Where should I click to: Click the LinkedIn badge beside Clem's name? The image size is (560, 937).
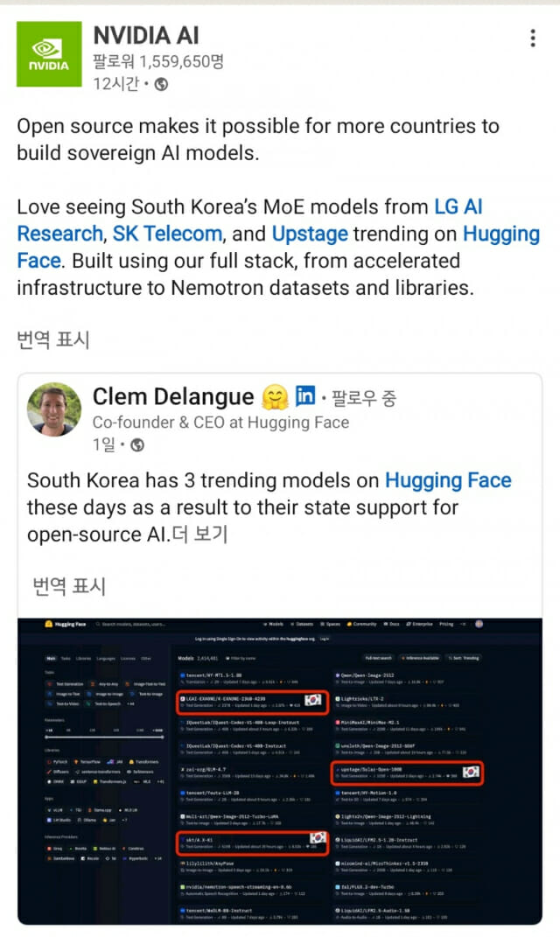(x=305, y=395)
